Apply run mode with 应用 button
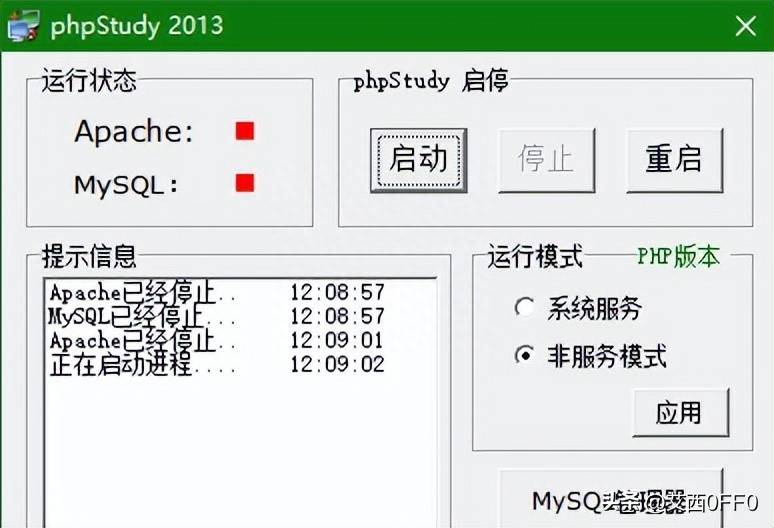This screenshot has width=774, height=528. (681, 413)
